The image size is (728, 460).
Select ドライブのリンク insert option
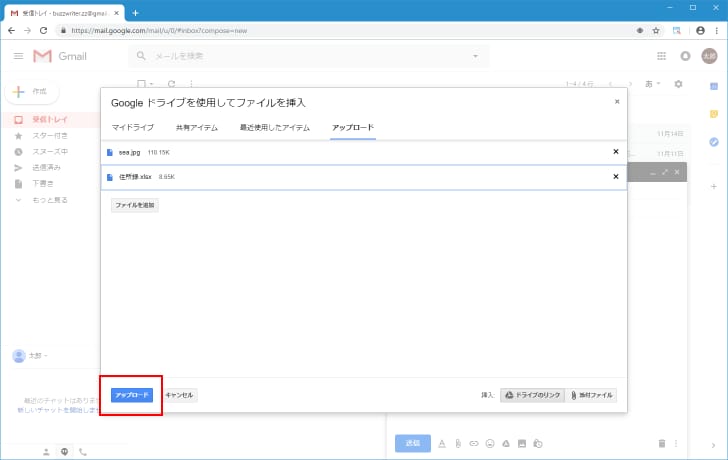tap(533, 395)
